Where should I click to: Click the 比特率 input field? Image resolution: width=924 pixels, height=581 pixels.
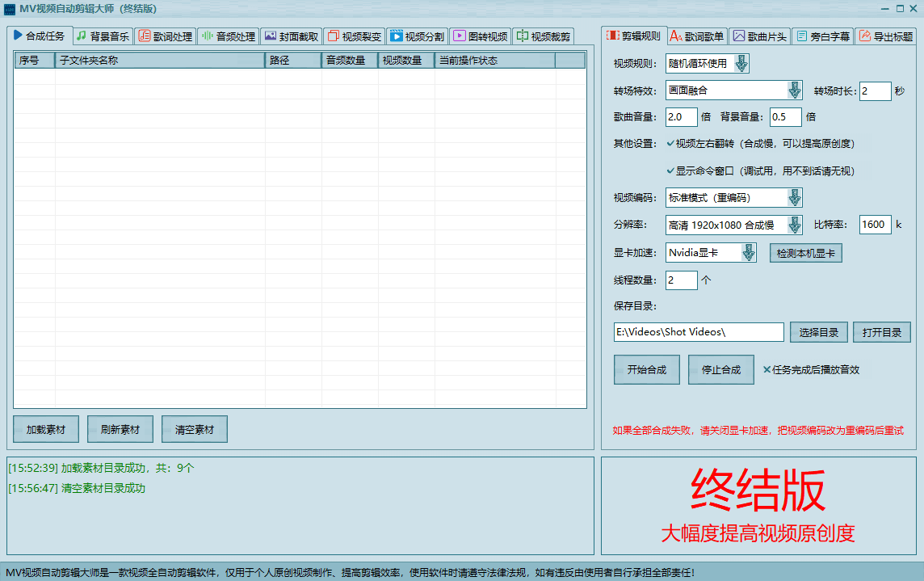[875, 225]
